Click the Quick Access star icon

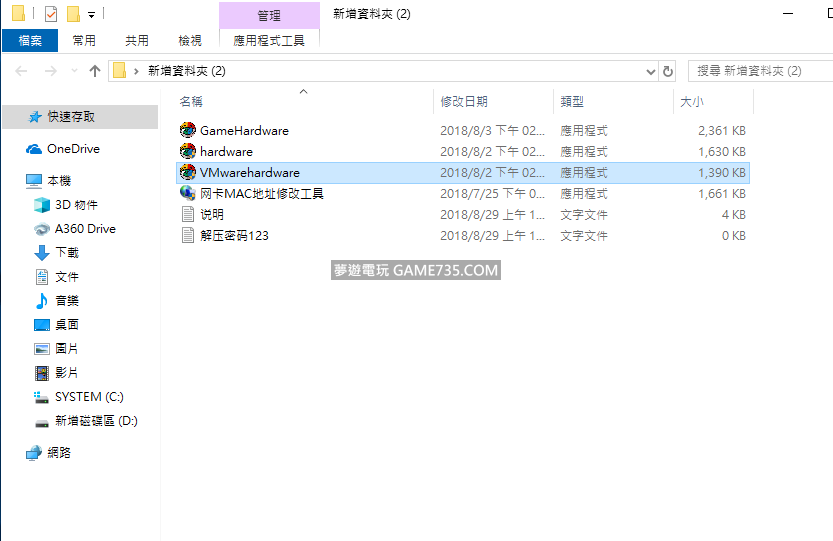pyautogui.click(x=35, y=117)
